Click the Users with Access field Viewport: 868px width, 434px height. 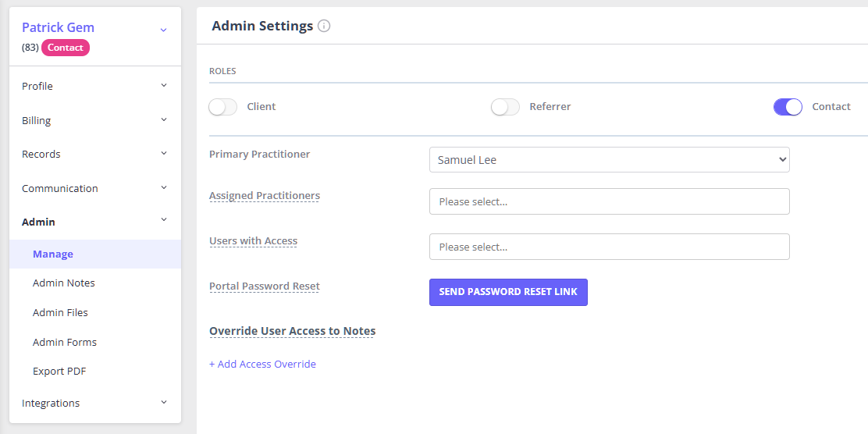(x=610, y=247)
